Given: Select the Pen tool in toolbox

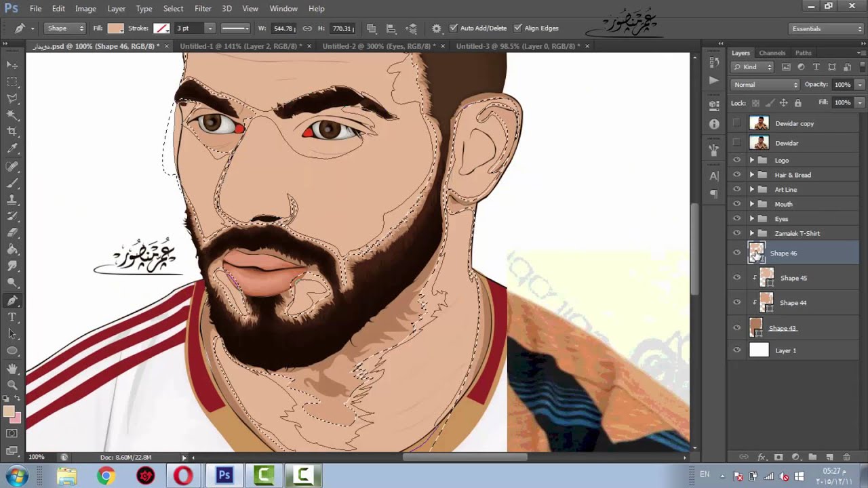Looking at the screenshot, I should tap(12, 301).
